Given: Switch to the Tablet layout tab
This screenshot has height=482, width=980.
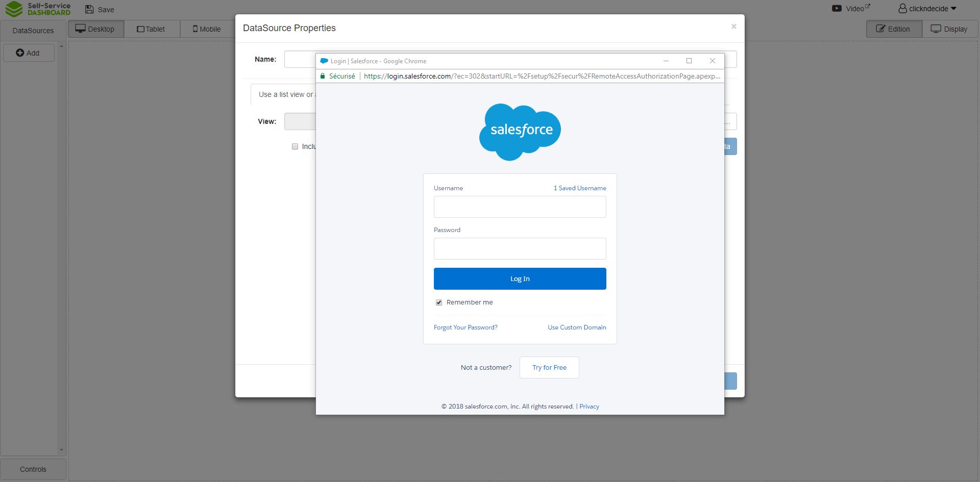Looking at the screenshot, I should [152, 29].
